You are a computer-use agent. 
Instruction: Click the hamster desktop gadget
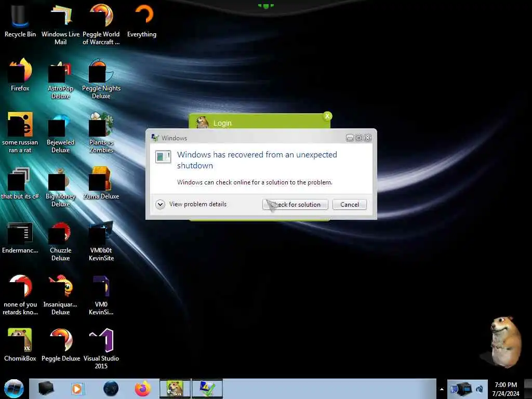tap(505, 342)
